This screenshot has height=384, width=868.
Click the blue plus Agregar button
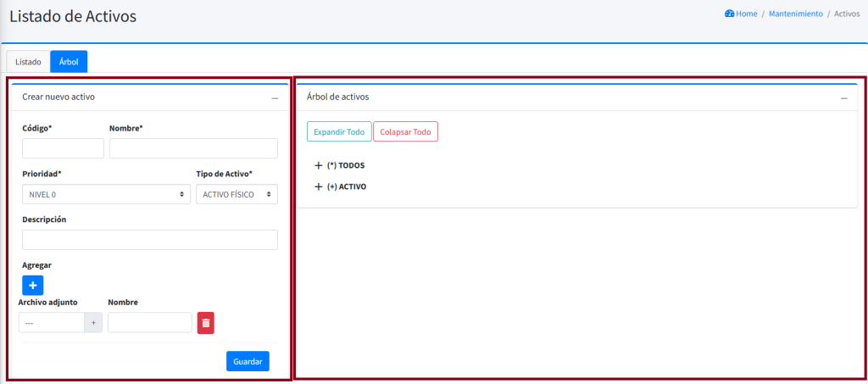pyautogui.click(x=32, y=285)
